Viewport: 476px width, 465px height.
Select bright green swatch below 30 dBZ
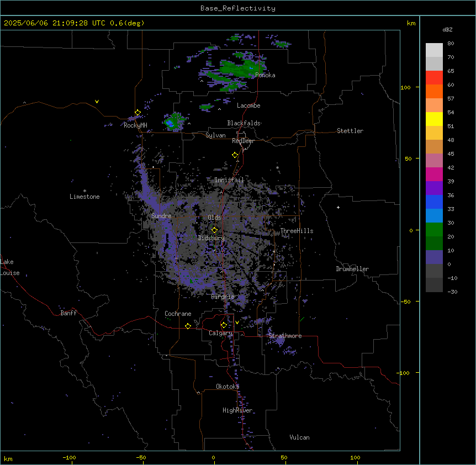(x=434, y=230)
